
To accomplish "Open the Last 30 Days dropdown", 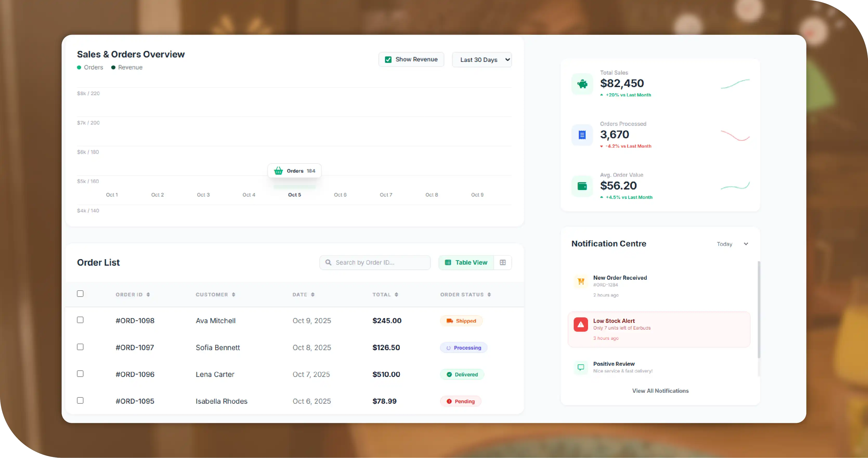I will (482, 60).
